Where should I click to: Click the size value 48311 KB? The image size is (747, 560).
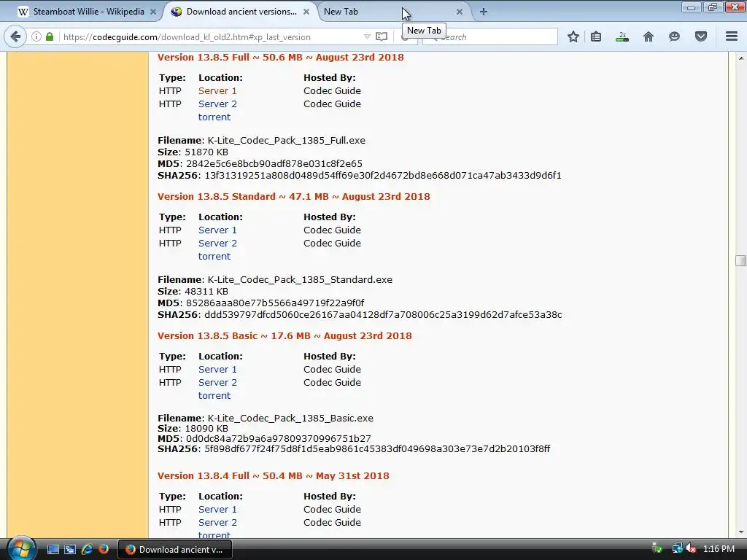click(x=206, y=292)
